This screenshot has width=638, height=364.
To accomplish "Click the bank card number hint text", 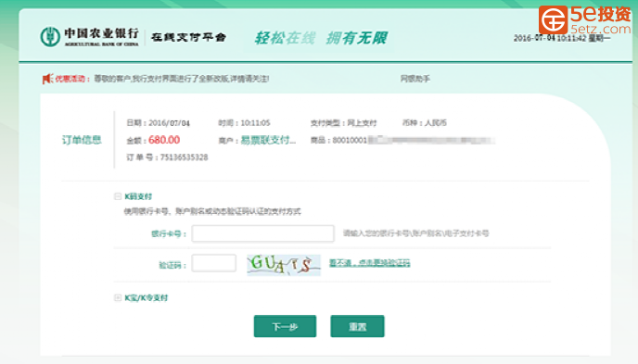I will (x=415, y=233).
